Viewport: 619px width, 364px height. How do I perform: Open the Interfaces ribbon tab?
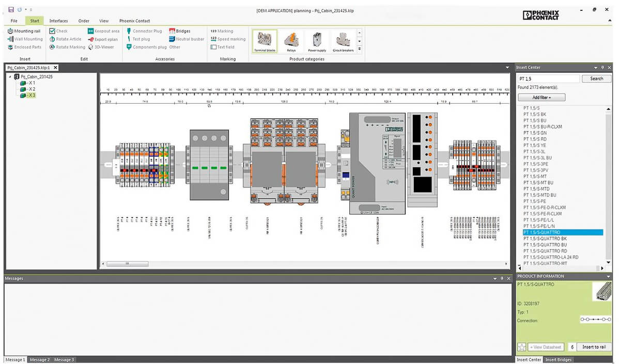point(58,21)
